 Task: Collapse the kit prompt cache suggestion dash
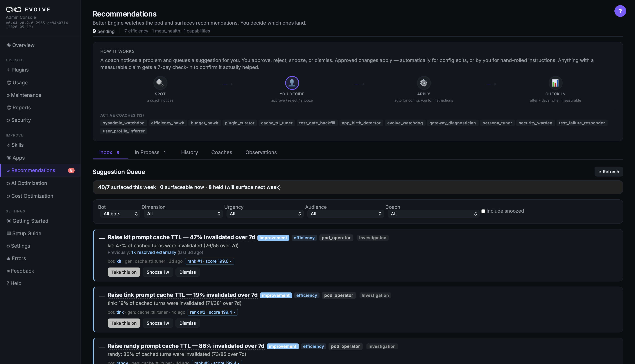point(102,238)
